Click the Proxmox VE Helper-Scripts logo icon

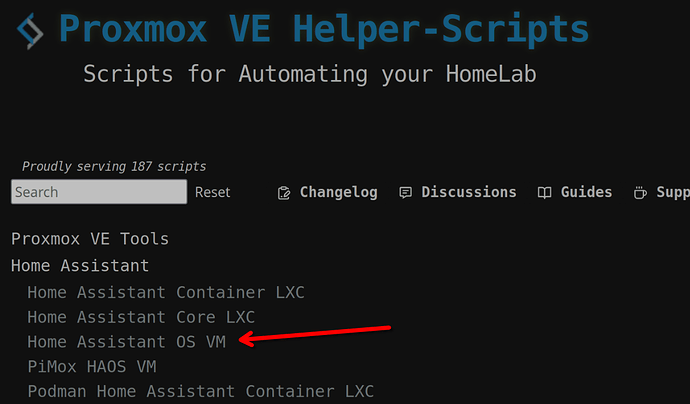tap(30, 31)
